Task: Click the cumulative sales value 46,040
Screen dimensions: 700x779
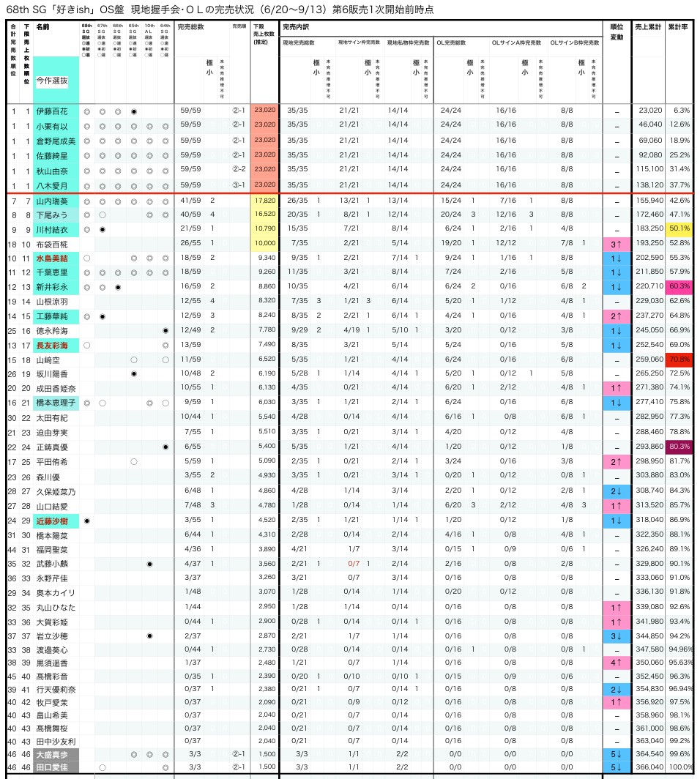Action: 650,124
